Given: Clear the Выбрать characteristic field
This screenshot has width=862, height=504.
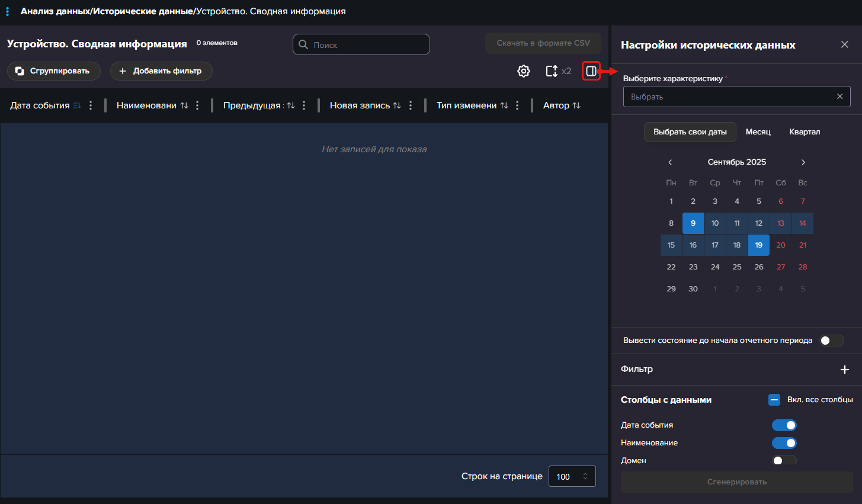Looking at the screenshot, I should tap(839, 97).
